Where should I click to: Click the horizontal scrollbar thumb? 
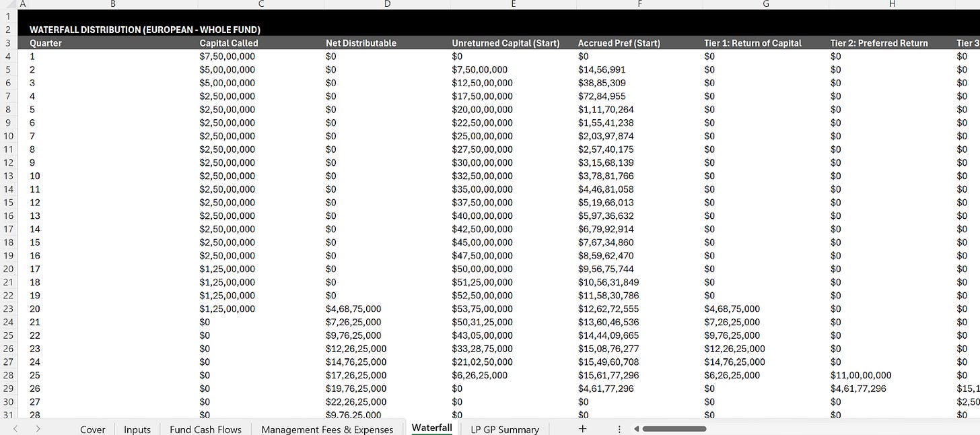(674, 428)
